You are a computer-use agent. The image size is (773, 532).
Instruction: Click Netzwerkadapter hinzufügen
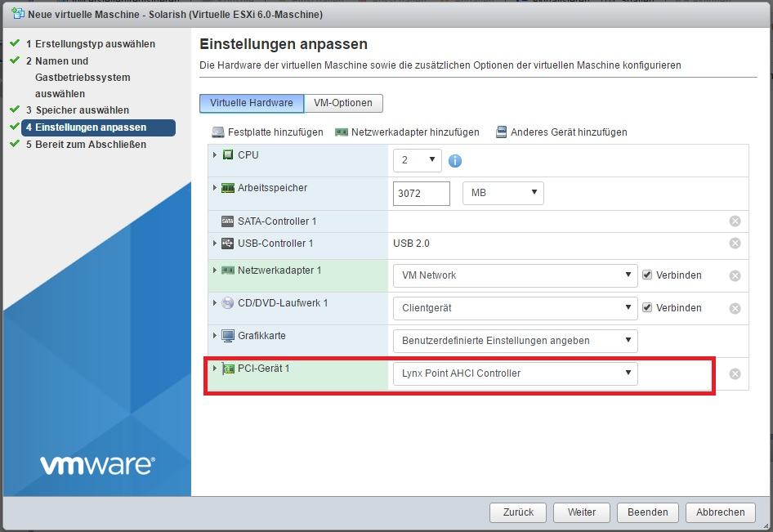point(407,132)
